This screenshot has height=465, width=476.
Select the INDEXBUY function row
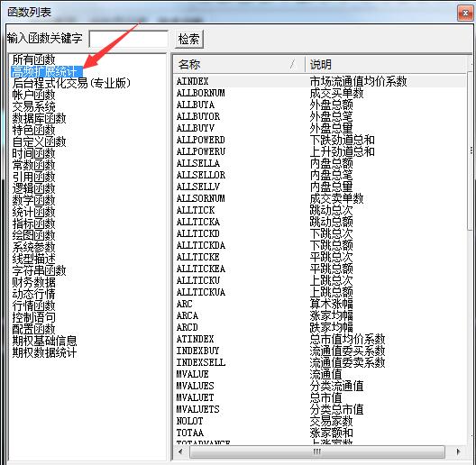[x=320, y=351]
